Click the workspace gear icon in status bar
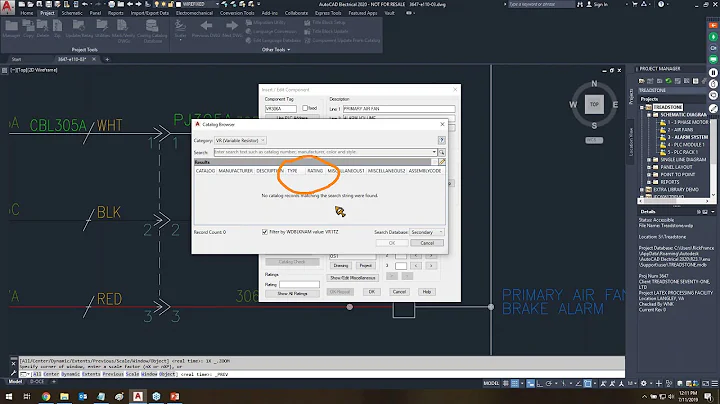This screenshot has width=720, height=404. tap(644, 383)
